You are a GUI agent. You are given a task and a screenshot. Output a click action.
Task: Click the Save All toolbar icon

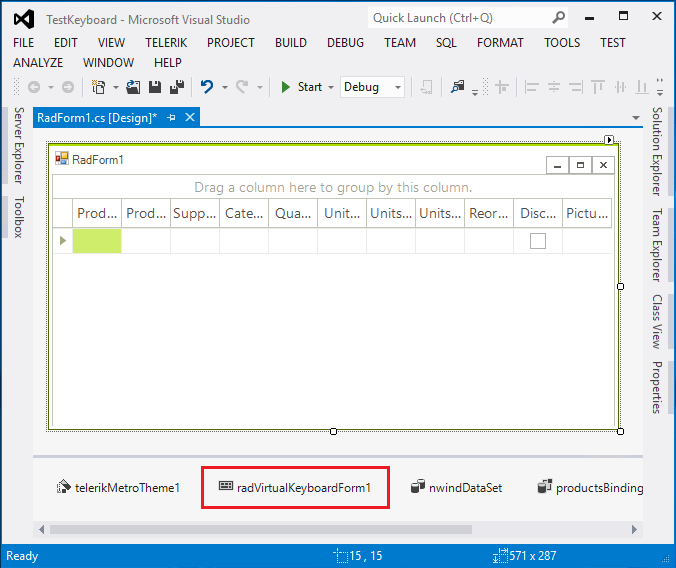click(x=177, y=87)
